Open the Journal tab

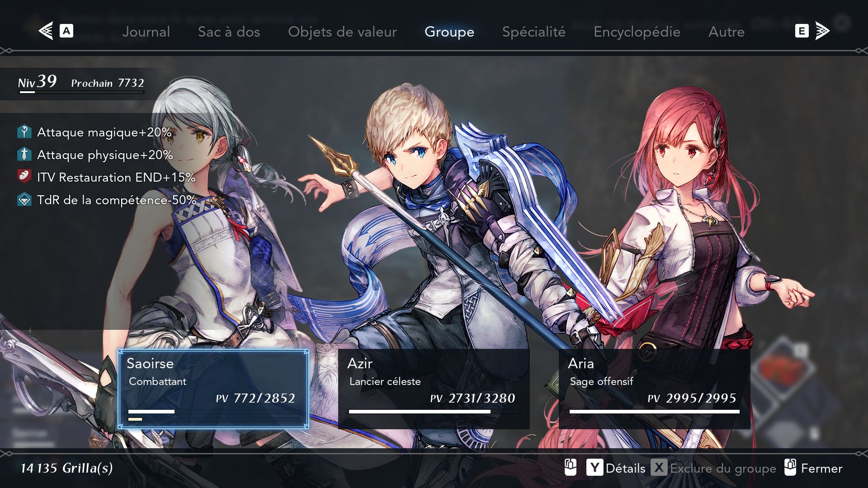(146, 32)
